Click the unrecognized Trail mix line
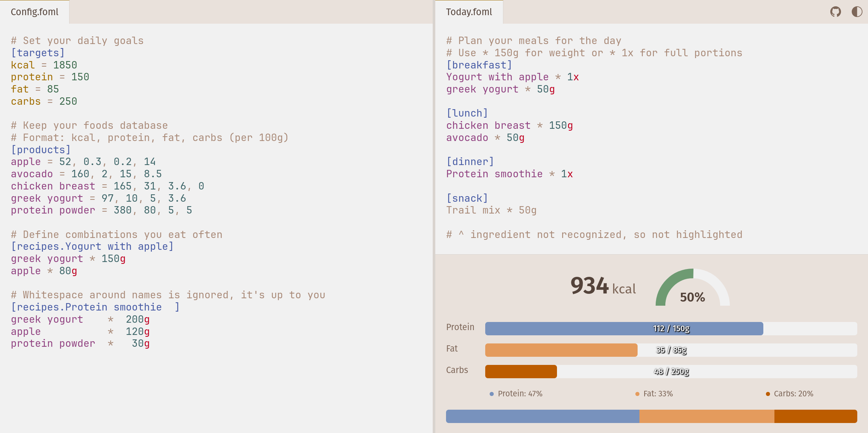The image size is (868, 433). click(x=491, y=210)
